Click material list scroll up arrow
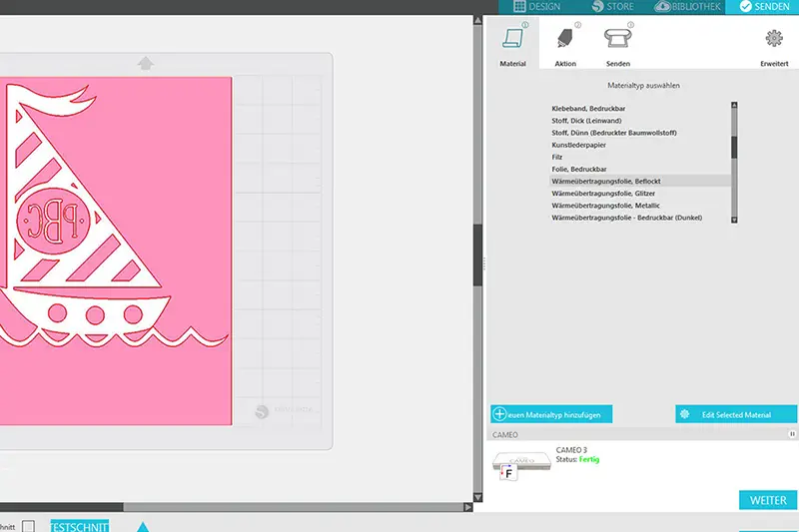Screen dimensions: 799x532 (734, 105)
